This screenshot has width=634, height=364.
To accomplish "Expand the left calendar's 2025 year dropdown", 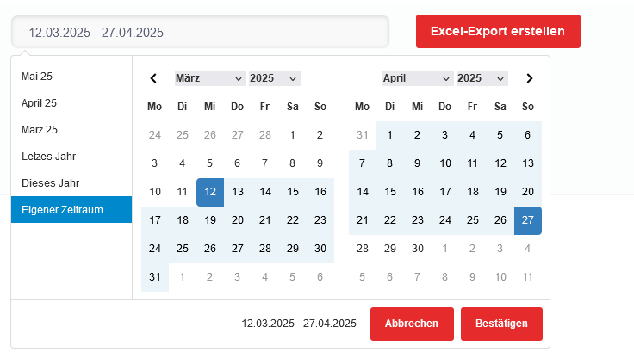I will point(274,78).
